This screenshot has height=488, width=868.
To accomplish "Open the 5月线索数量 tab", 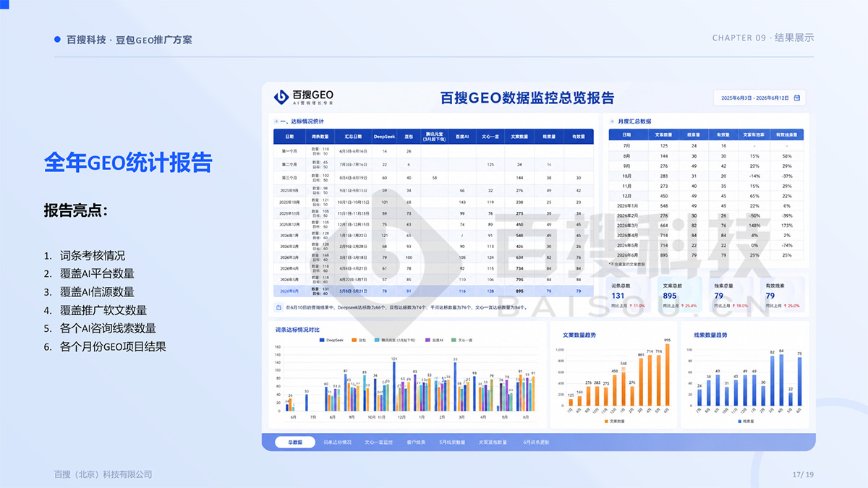I will [453, 442].
